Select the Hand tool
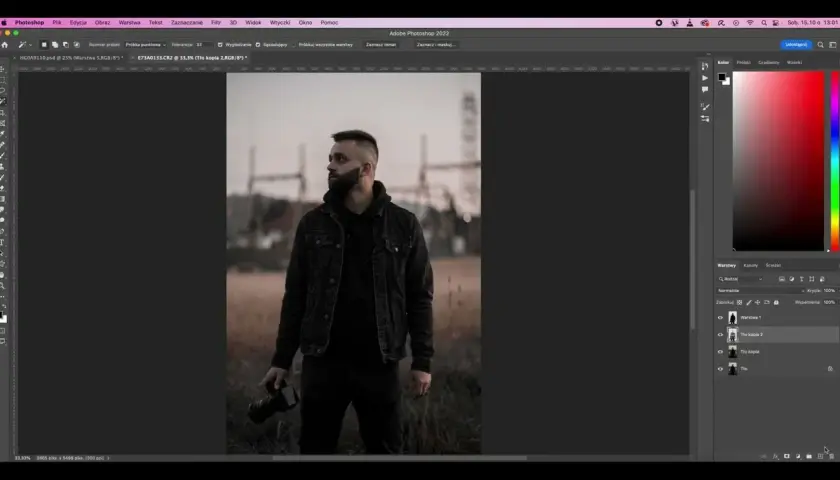 [3, 275]
